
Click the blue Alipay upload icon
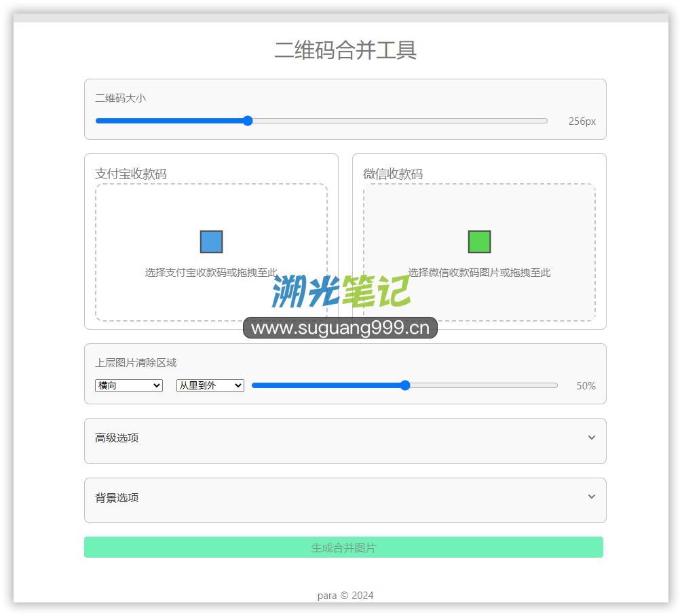tap(211, 242)
